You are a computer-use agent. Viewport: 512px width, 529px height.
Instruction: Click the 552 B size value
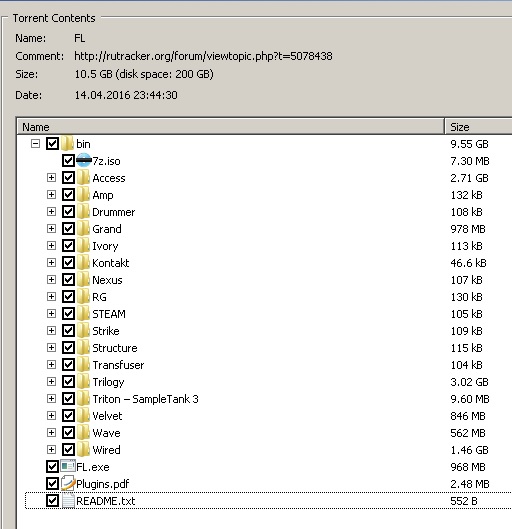(x=464, y=501)
